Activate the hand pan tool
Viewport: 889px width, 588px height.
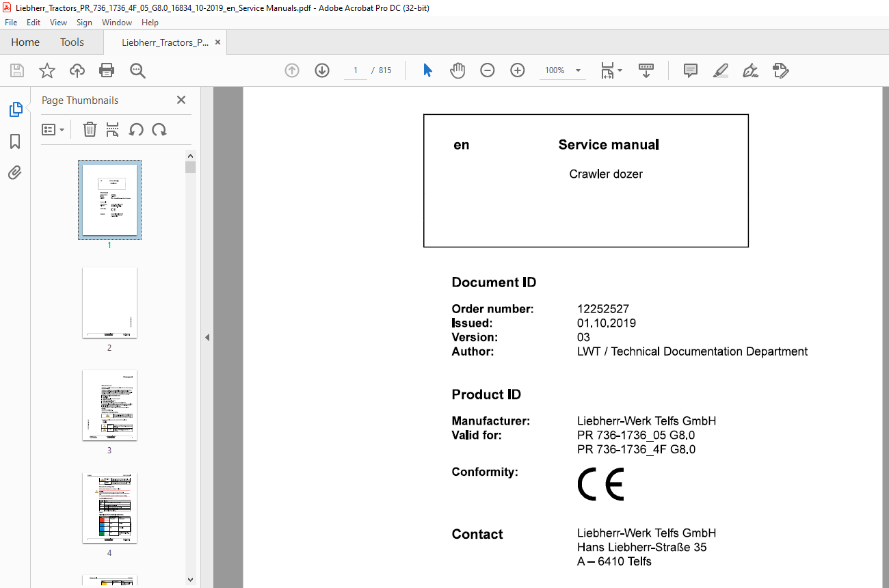(x=457, y=70)
